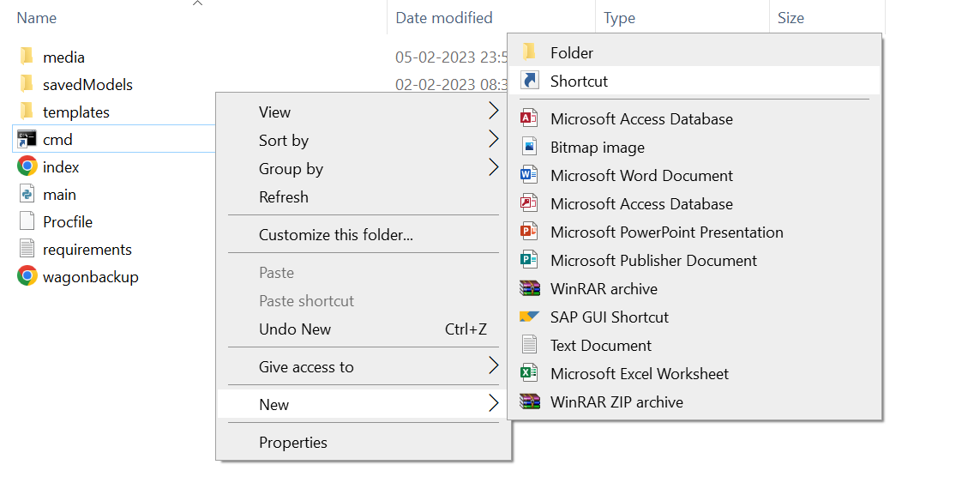980x501 pixels.
Task: Click the Chrome icon next to index
Action: click(27, 166)
